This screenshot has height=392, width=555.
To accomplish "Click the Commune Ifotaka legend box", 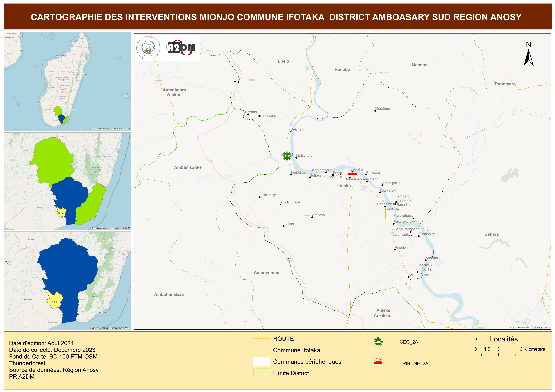I will coord(261,350).
